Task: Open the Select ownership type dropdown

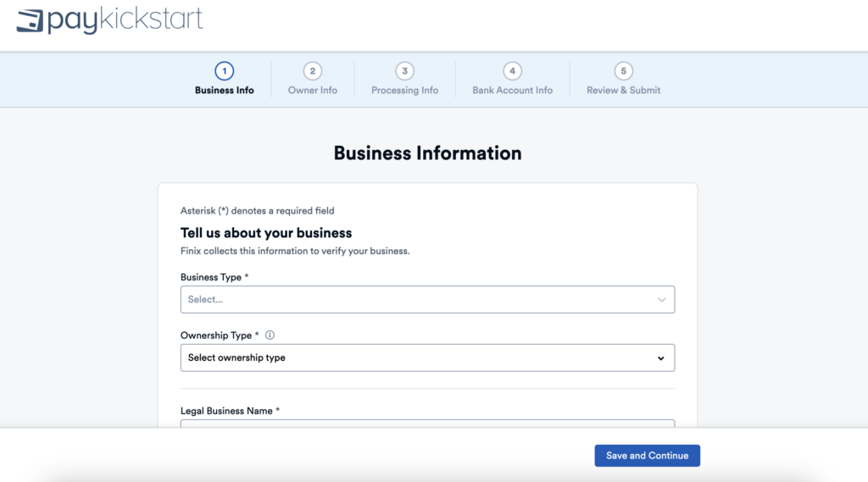Action: click(415, 357)
